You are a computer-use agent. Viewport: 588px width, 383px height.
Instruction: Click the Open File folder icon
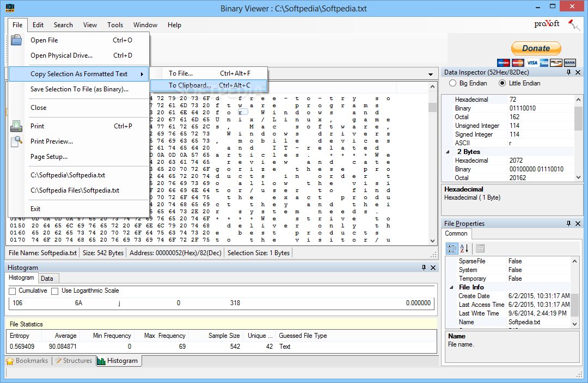point(16,40)
